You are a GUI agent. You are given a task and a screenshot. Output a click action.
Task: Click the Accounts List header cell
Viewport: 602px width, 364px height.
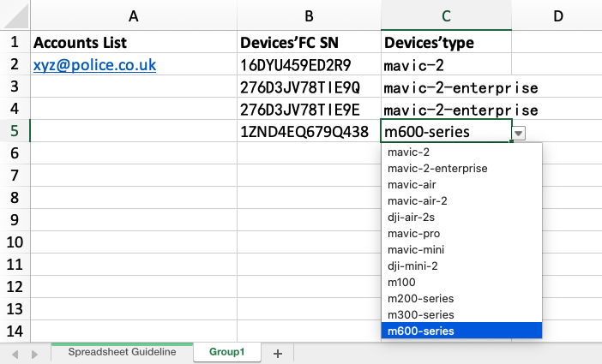134,42
